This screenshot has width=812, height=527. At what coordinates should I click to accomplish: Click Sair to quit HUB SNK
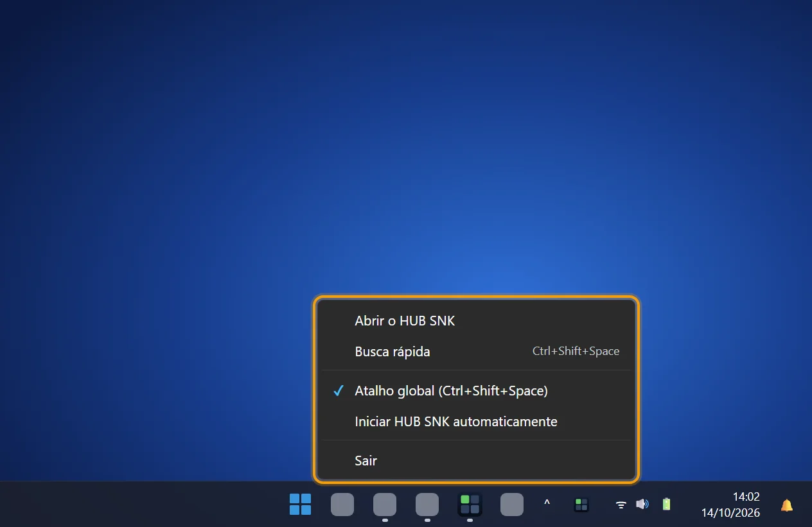tap(477, 461)
